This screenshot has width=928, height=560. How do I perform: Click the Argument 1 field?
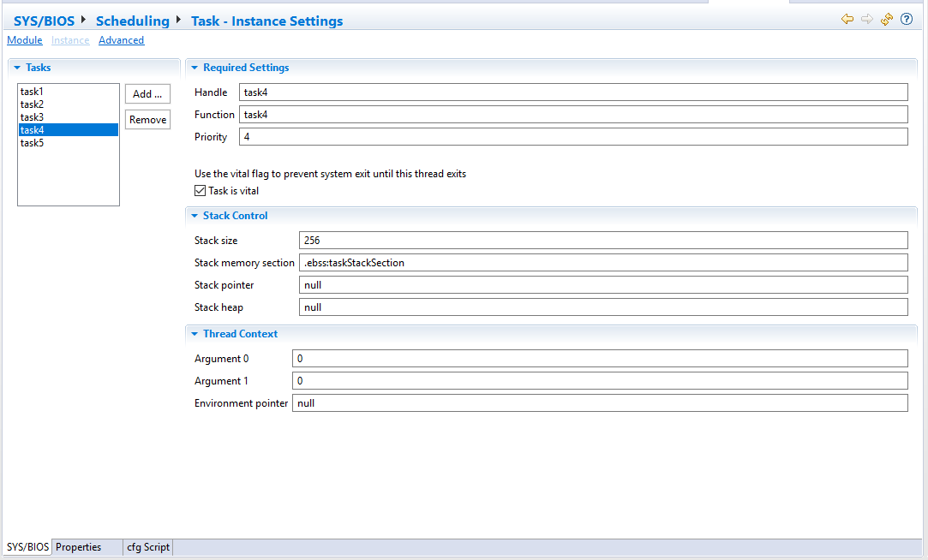click(600, 381)
